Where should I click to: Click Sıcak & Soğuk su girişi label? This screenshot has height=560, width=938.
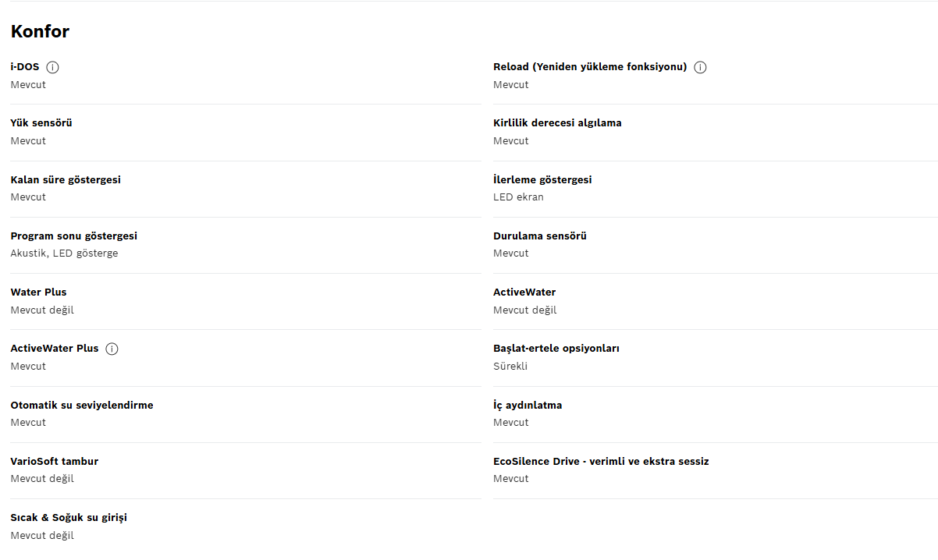click(69, 517)
